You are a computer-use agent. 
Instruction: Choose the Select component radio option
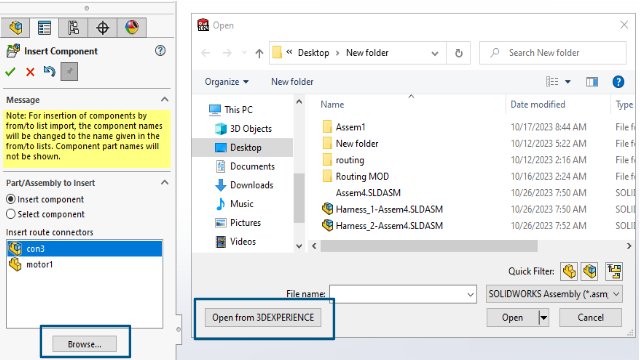[11, 214]
